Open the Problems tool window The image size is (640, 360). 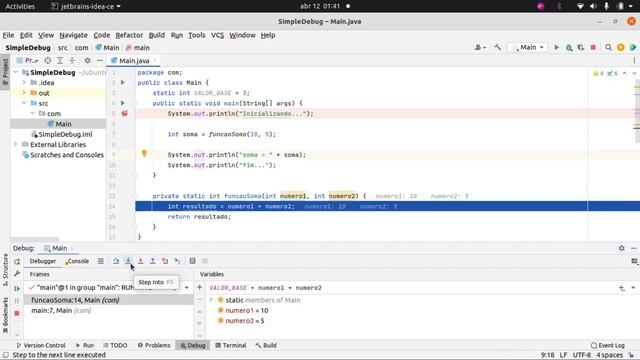pos(154,345)
